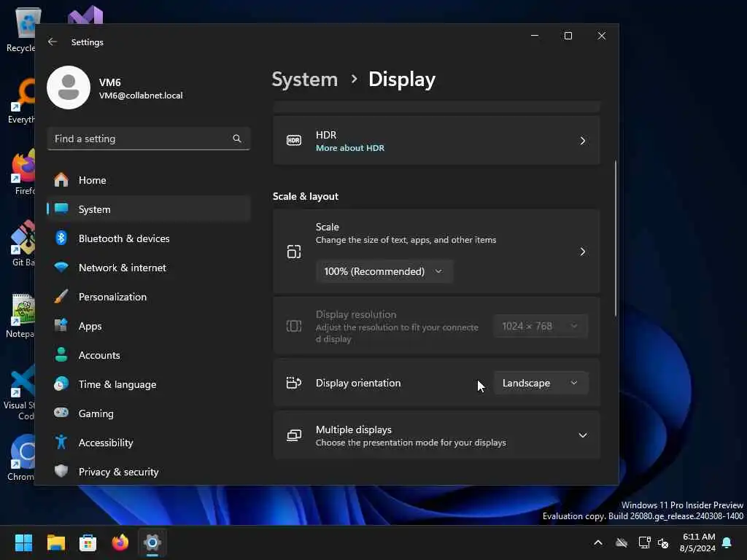This screenshot has width=747, height=560.
Task: Click the Display orientation icon
Action: 294,383
